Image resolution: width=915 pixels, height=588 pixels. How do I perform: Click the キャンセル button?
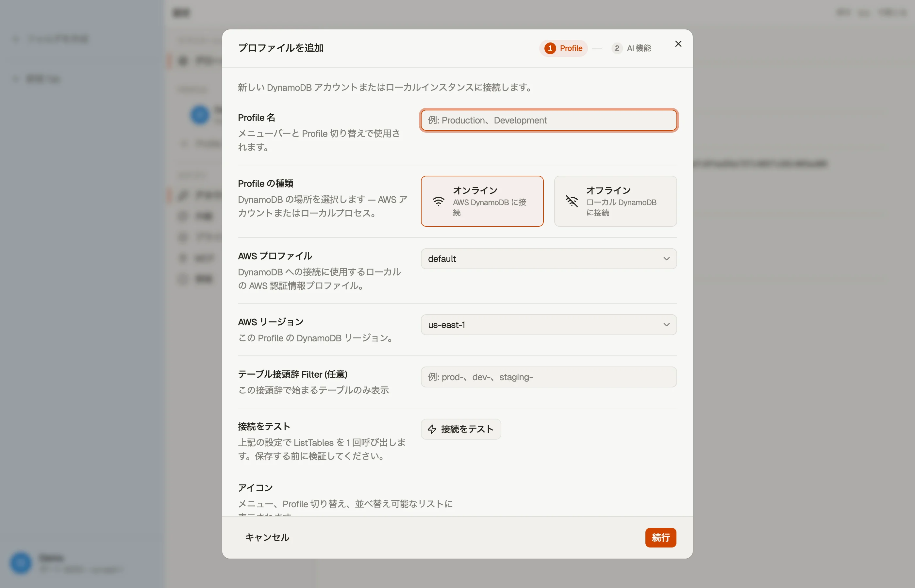(267, 538)
